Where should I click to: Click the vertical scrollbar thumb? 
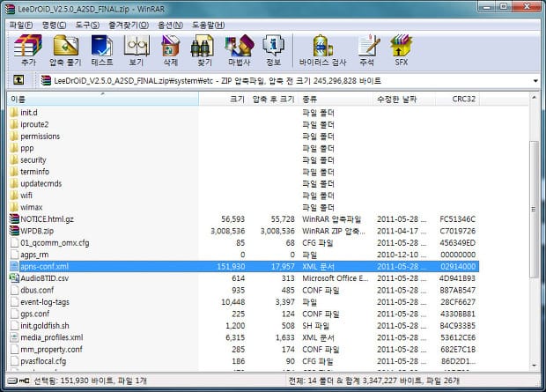tap(535, 209)
